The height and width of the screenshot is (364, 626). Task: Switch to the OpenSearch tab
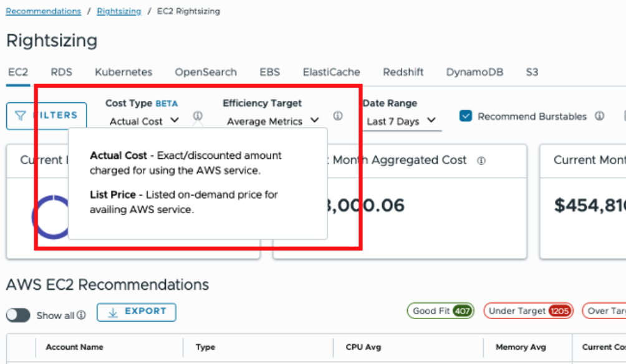click(x=206, y=72)
